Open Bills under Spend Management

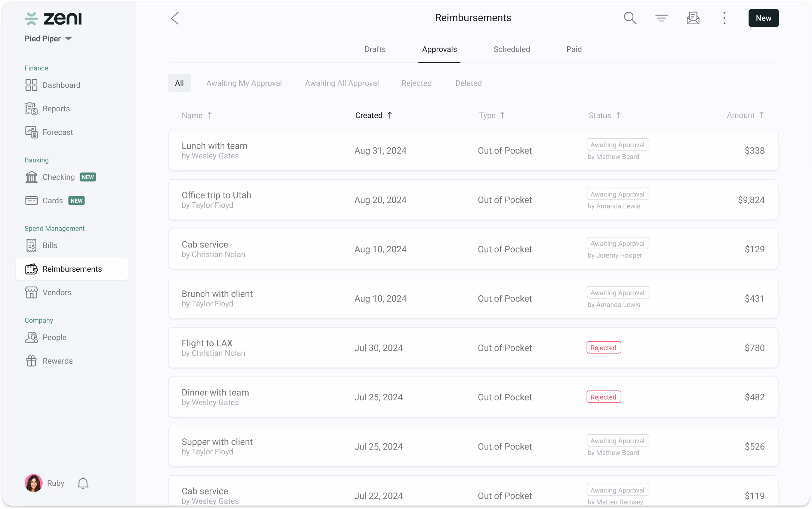click(x=41, y=246)
